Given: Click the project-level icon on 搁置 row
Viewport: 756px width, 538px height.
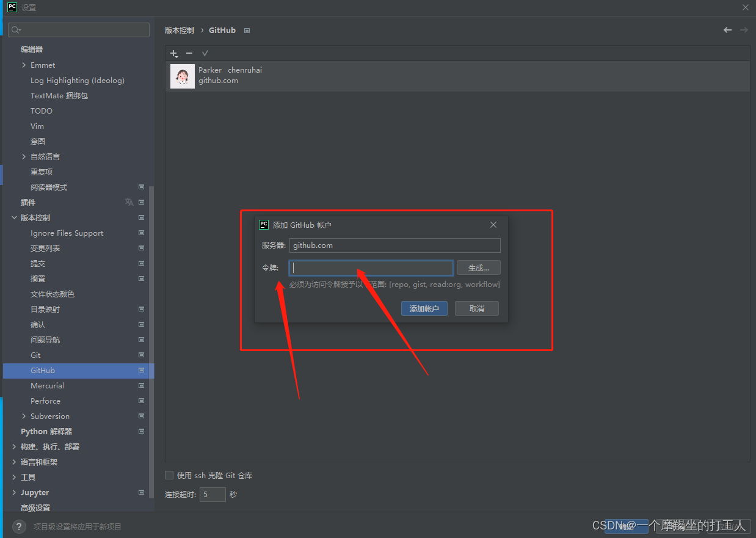Looking at the screenshot, I should click(141, 278).
